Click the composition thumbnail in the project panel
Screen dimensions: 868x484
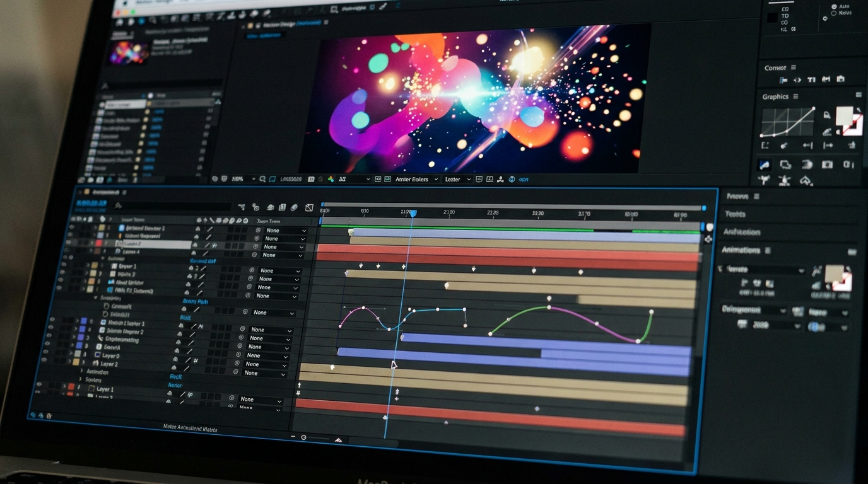pos(129,52)
